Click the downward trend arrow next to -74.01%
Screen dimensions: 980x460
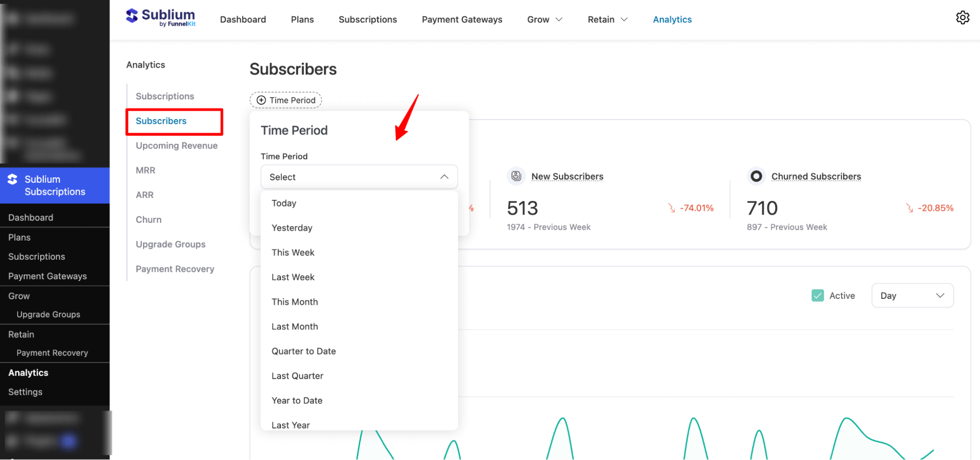click(671, 208)
